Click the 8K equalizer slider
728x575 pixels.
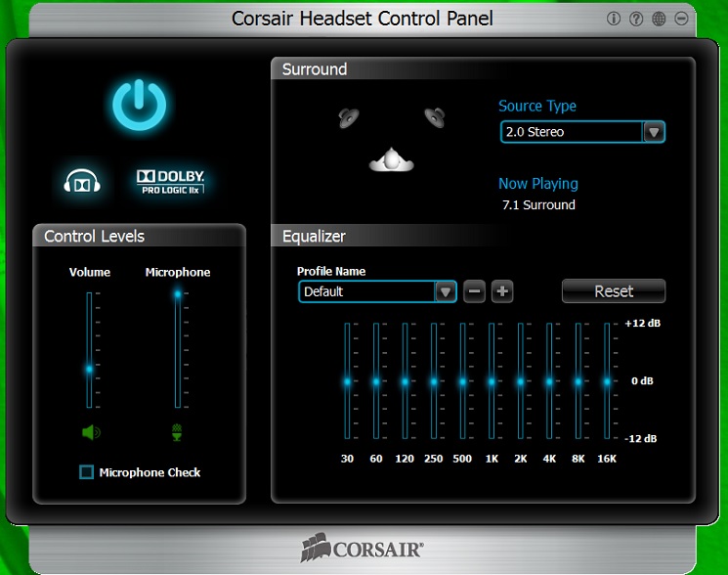578,381
